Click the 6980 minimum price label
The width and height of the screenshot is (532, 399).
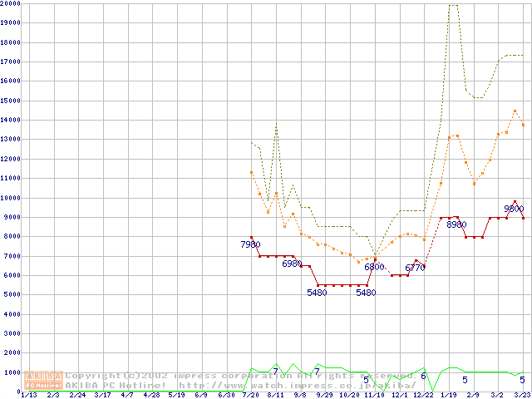[x=293, y=264]
